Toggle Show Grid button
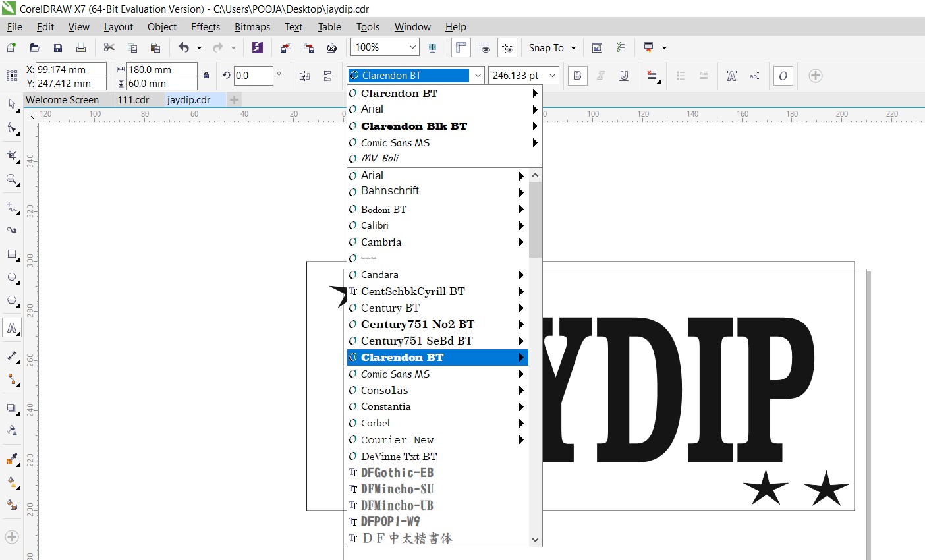 click(x=484, y=47)
